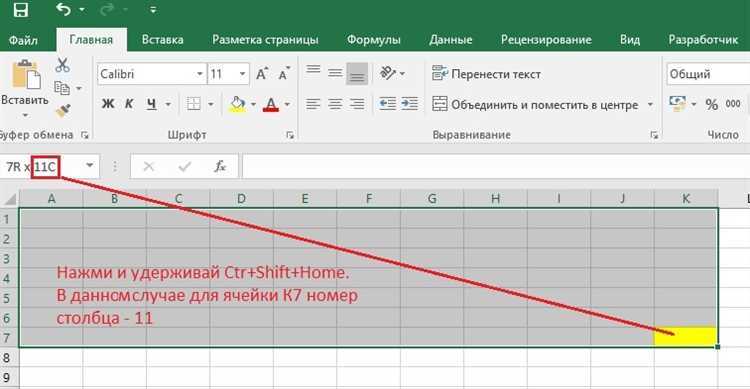This screenshot has height=389, width=750.
Task: Switch to the Вставка ribbon tab
Action: tap(163, 40)
